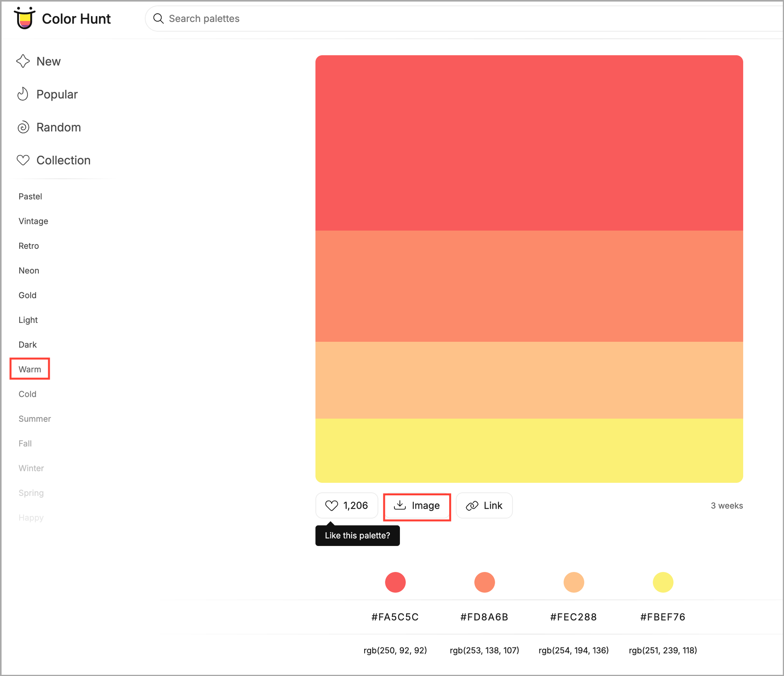Image resolution: width=784 pixels, height=676 pixels.
Task: Click the chain link icon
Action: (472, 506)
